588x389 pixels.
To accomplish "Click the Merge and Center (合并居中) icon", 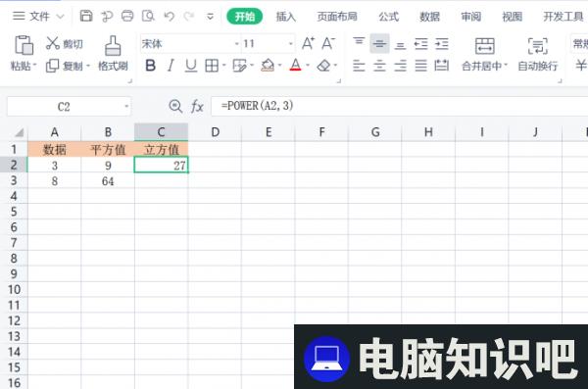I will 484,46.
